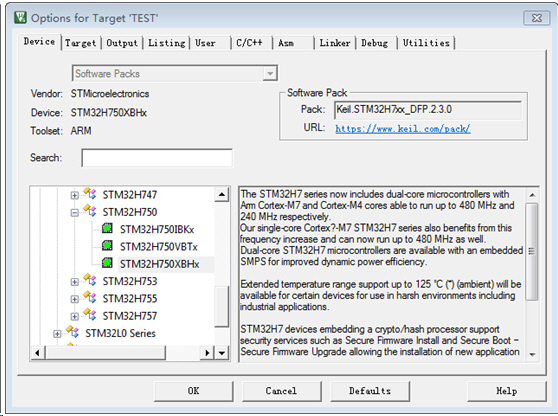The image size is (558, 416).
Task: Select the STM32H753 family row
Action: (x=130, y=281)
